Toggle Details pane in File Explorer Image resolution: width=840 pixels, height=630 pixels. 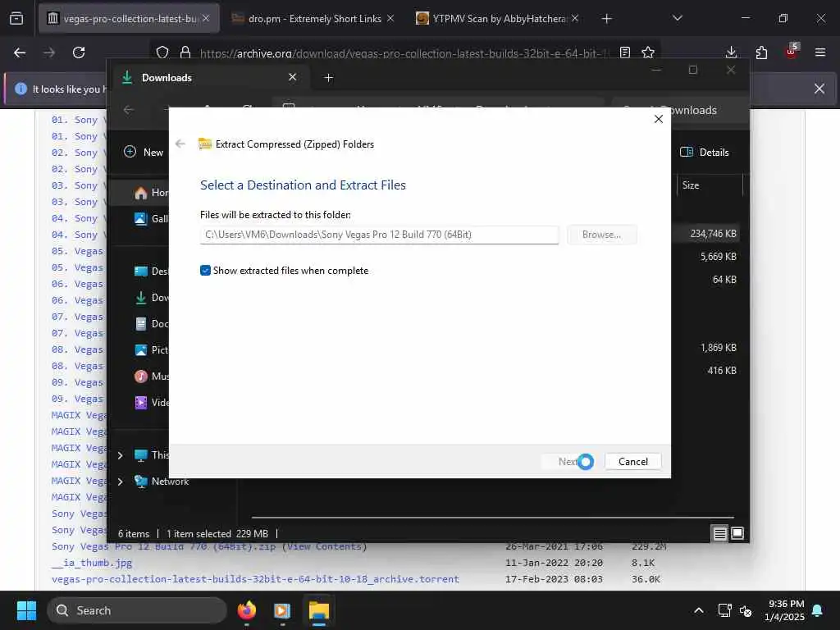704,152
